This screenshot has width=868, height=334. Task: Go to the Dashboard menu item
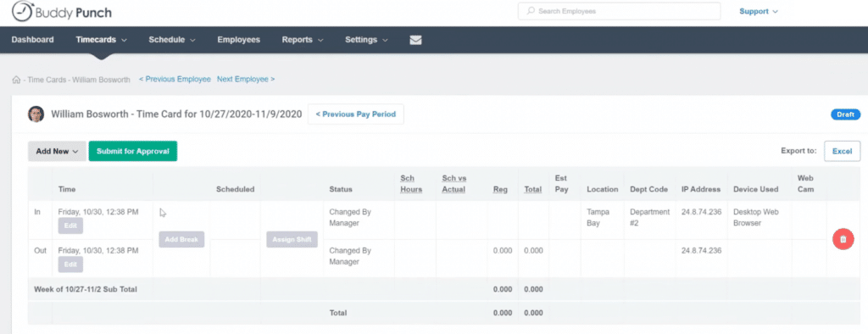pyautogui.click(x=33, y=40)
